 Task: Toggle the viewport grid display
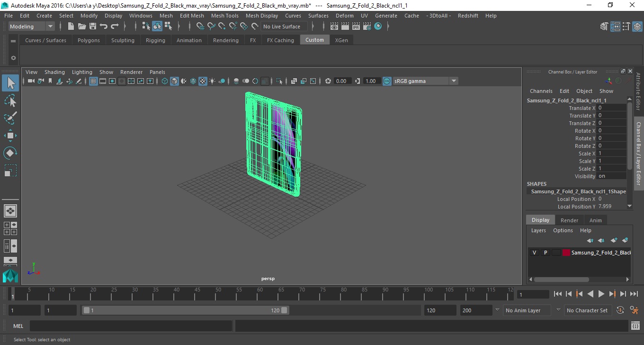[x=93, y=81]
